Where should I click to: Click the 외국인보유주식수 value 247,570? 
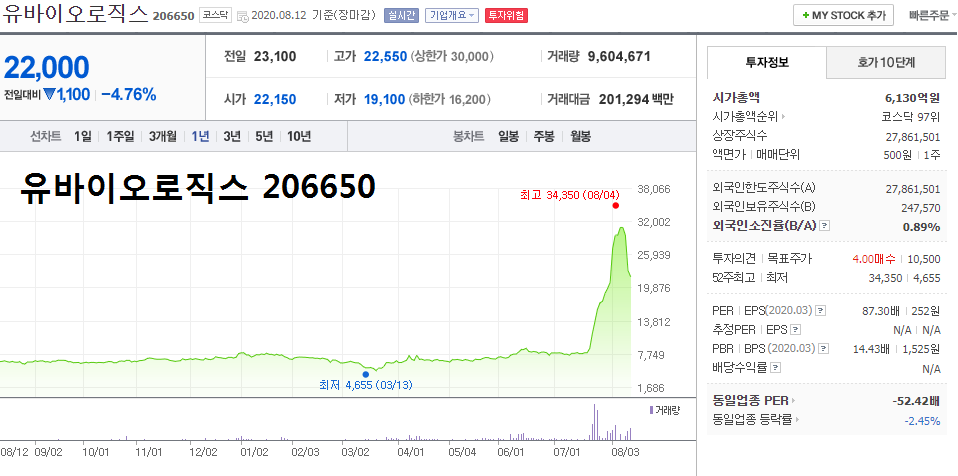920,208
